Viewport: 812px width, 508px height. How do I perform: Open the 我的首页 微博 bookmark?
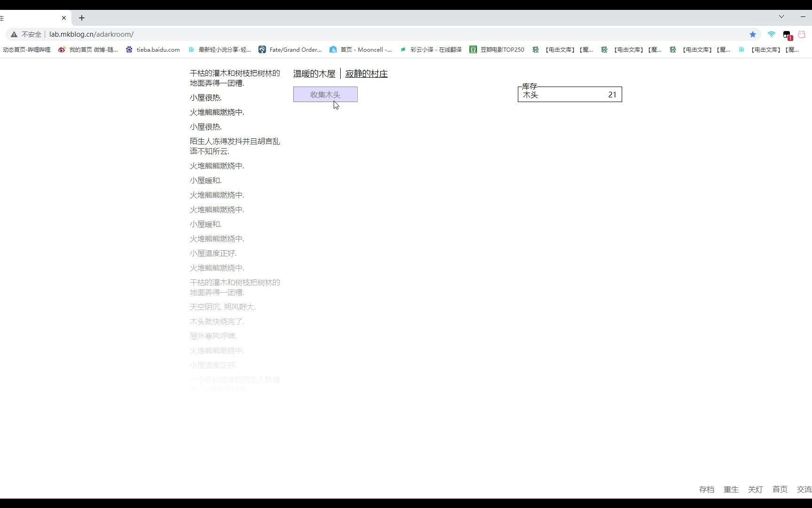[x=88, y=49]
